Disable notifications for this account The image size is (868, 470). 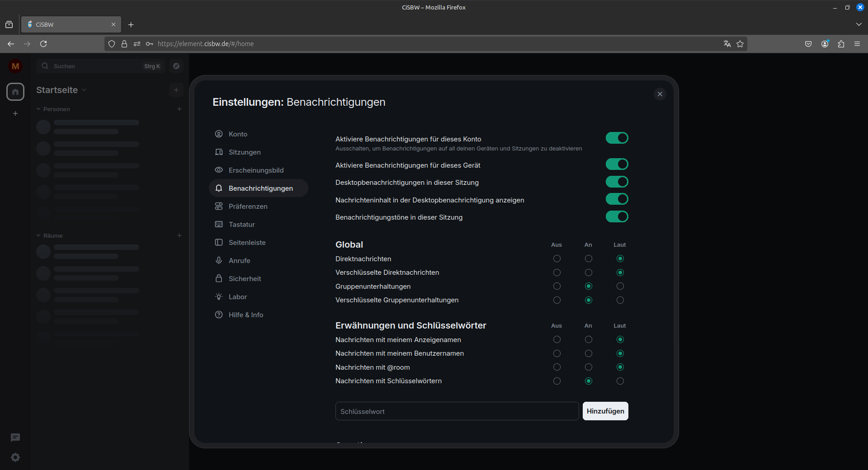[617, 138]
